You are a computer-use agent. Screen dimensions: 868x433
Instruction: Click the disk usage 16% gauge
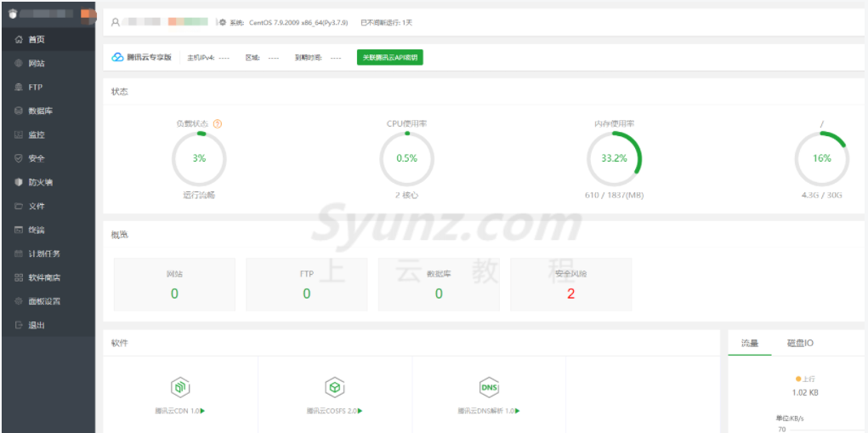pyautogui.click(x=821, y=158)
